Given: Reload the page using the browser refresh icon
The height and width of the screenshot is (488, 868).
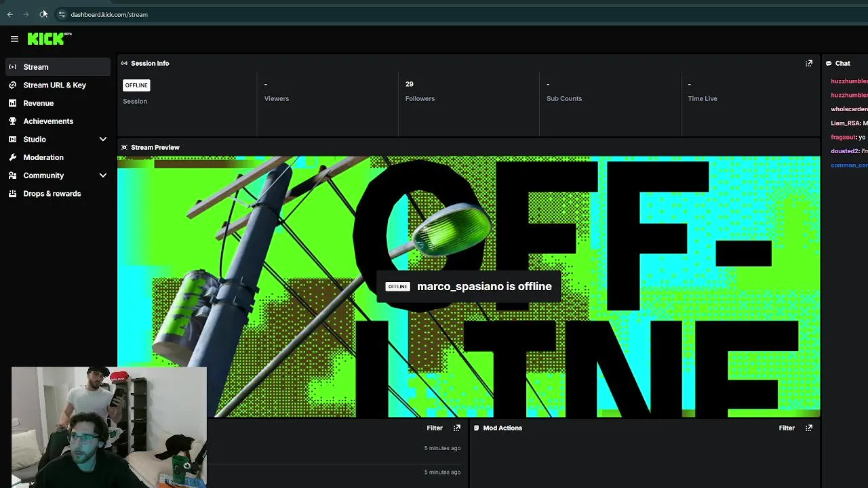Looking at the screenshot, I should tap(43, 14).
